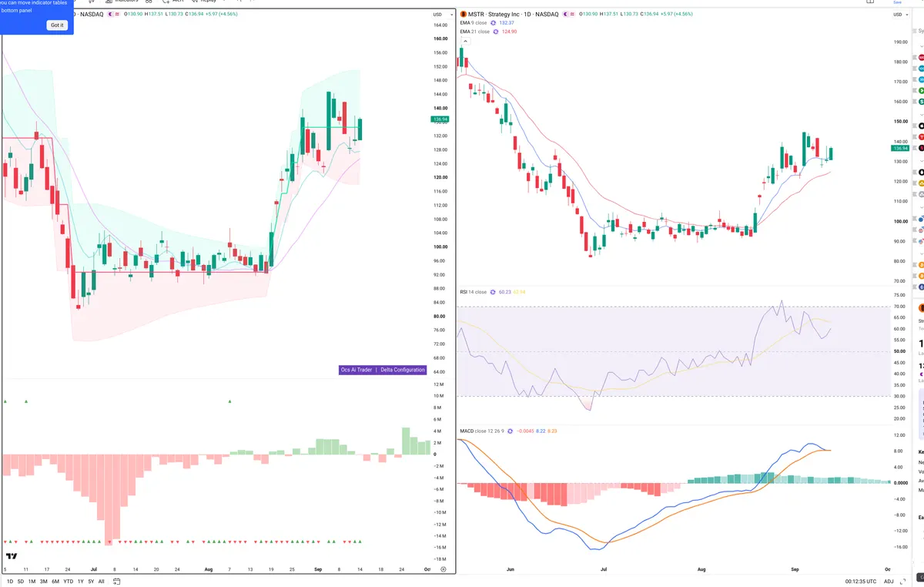Click the 136.94 price label on right chart
924x587 pixels.
899,148
